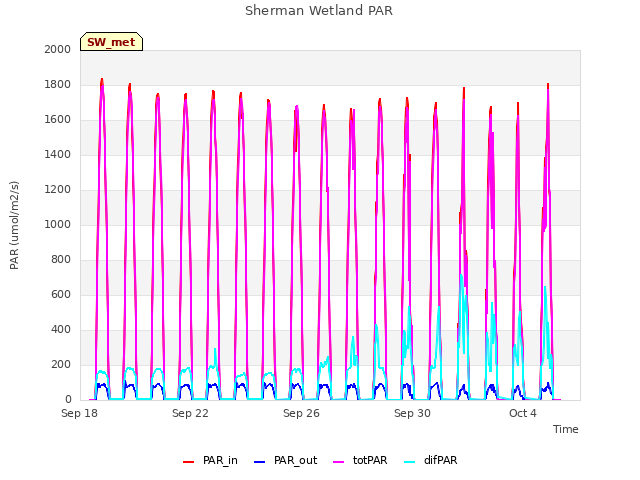The width and height of the screenshot is (640, 480).
Task: Click the red PAR_in legend swatch
Action: [x=188, y=462]
